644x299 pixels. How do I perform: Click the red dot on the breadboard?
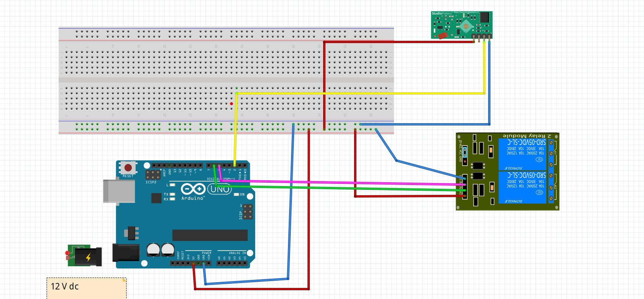click(231, 104)
